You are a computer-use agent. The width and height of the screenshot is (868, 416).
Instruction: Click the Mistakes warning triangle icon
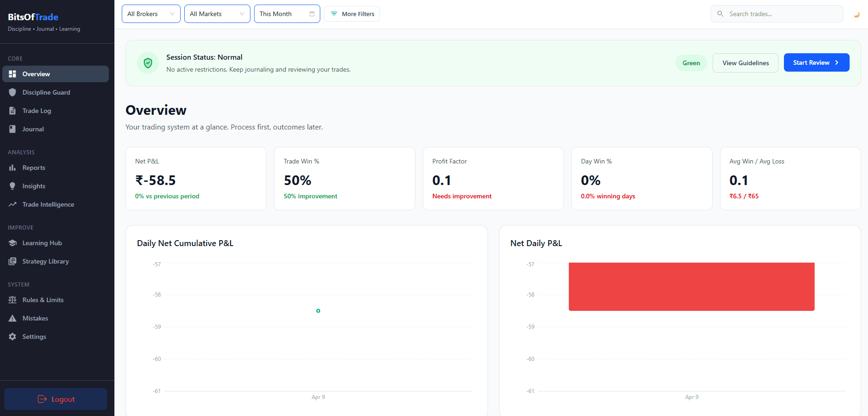[x=12, y=318]
